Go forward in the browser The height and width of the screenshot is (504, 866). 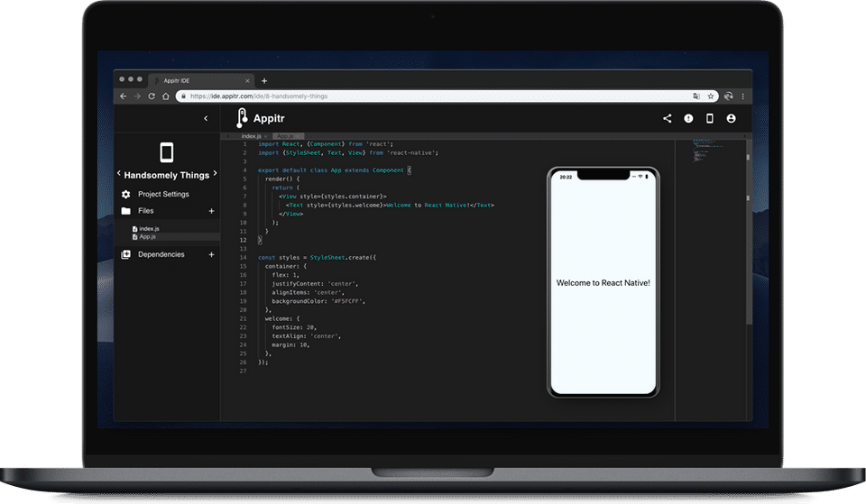137,96
